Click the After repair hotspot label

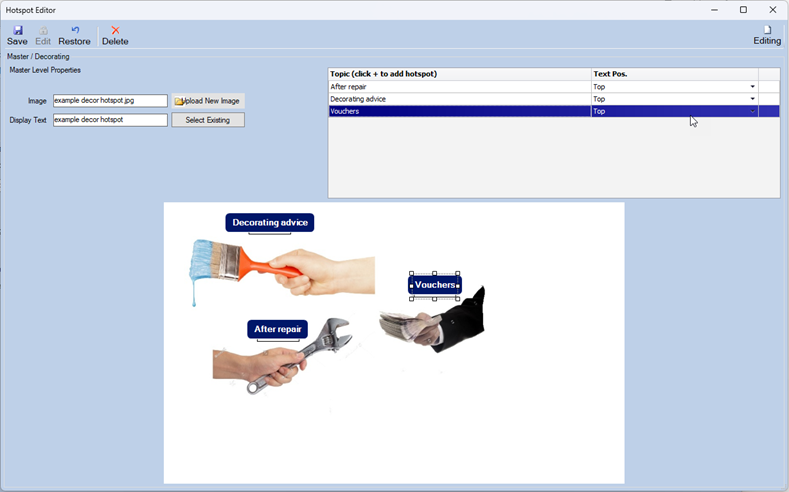(x=277, y=329)
